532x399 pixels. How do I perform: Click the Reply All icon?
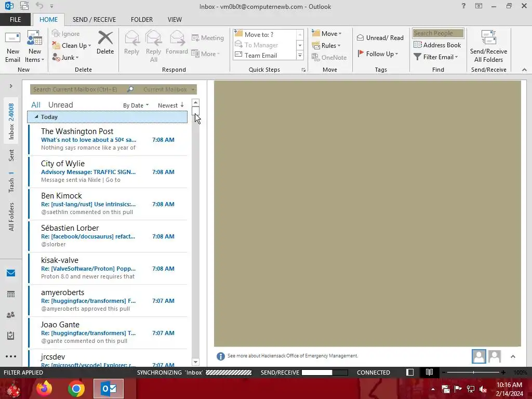[153, 46]
